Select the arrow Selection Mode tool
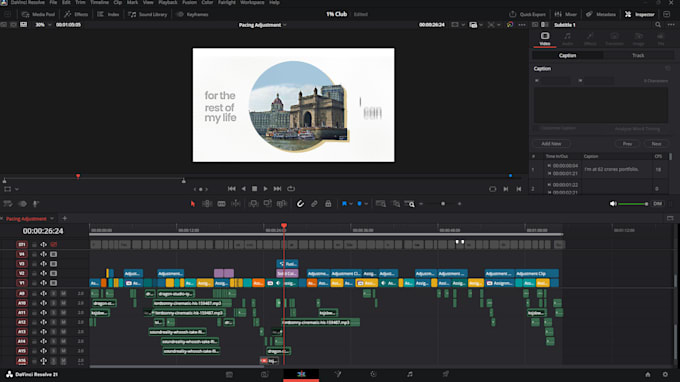Viewport: 680px width, 382px height. pyautogui.click(x=193, y=204)
